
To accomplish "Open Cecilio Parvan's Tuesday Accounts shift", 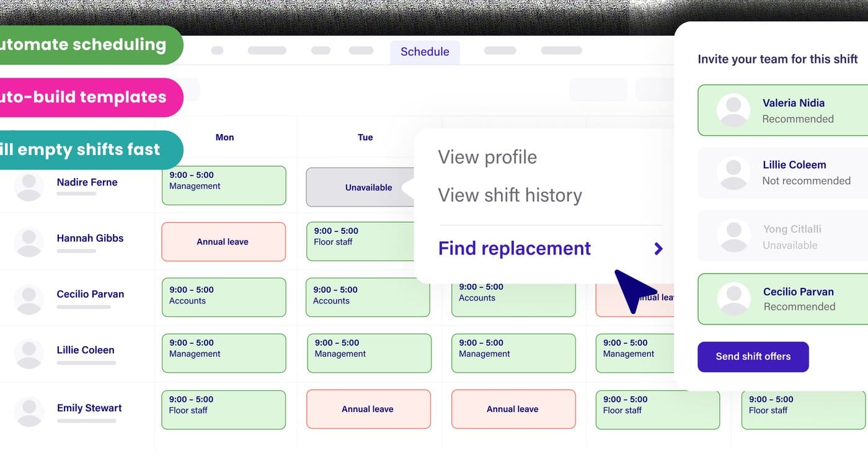I will pos(368,297).
